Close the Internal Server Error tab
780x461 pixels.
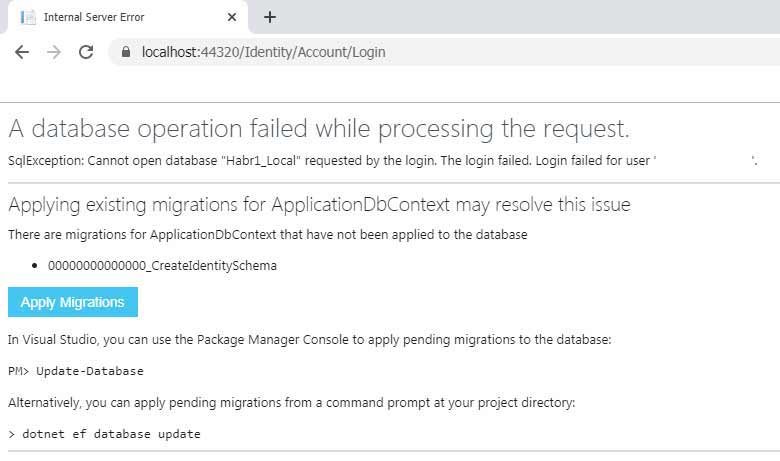click(x=232, y=17)
